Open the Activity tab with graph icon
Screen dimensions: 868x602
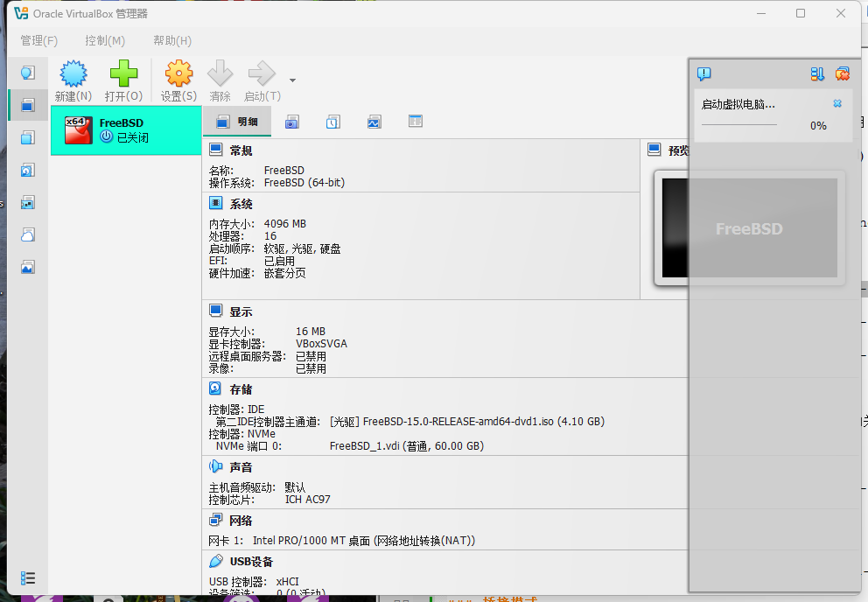tap(374, 122)
